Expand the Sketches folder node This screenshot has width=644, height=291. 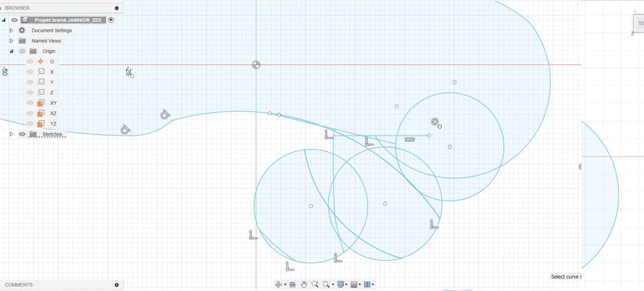11,134
